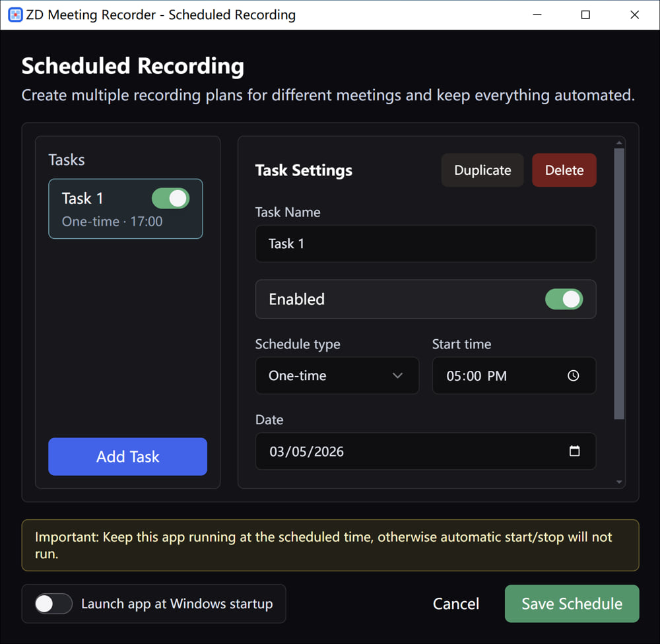Click the Task Settings vertical scrollbar thumb
The width and height of the screenshot is (660, 644).
618,284
